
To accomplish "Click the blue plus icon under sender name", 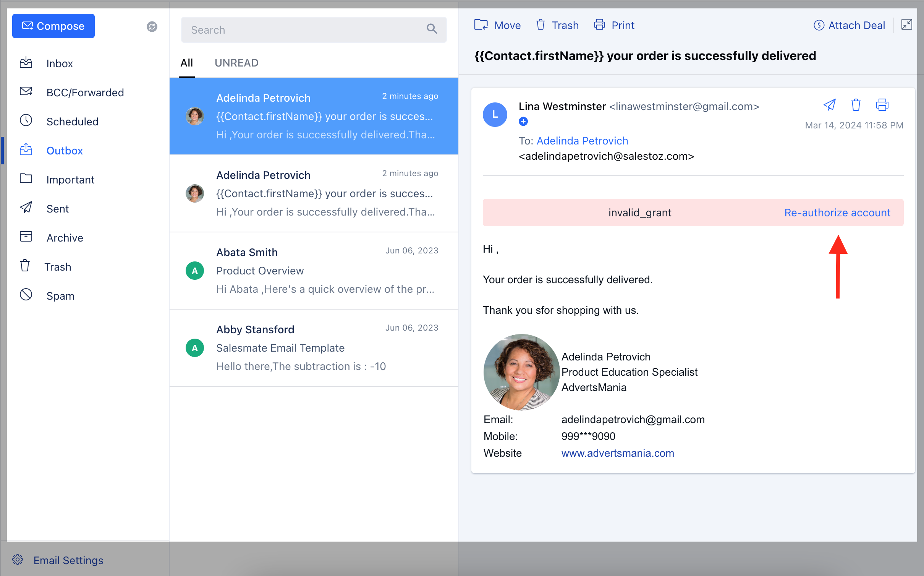I will pyautogui.click(x=523, y=122).
